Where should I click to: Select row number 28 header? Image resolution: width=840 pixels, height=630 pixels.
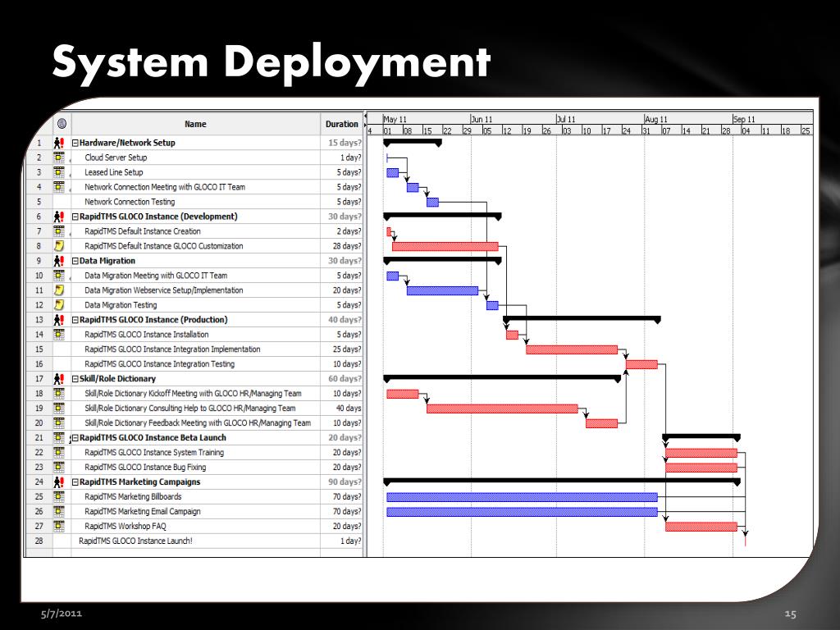pos(39,541)
